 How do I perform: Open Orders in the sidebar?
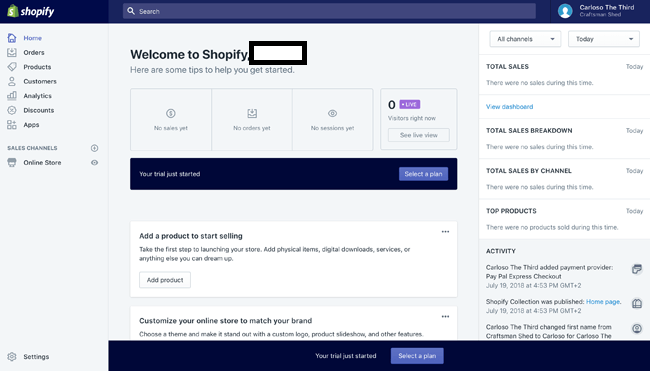click(x=34, y=53)
